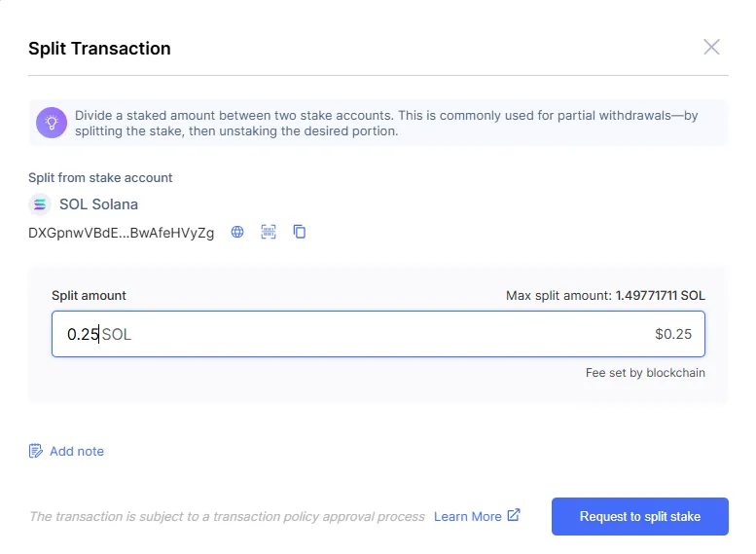756x554 pixels.
Task: Click the Add note pencil icon
Action: pyautogui.click(x=36, y=451)
